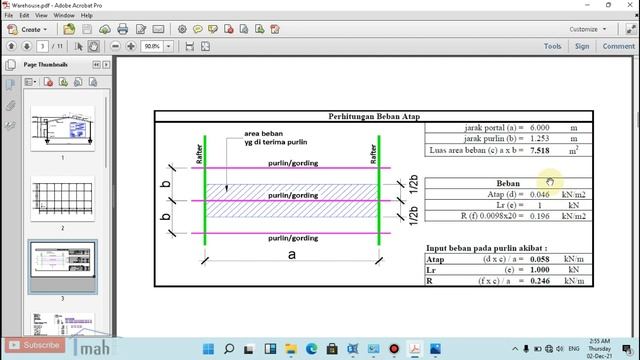Print the document with the printer icon
This screenshot has width=640, height=360.
[122, 29]
